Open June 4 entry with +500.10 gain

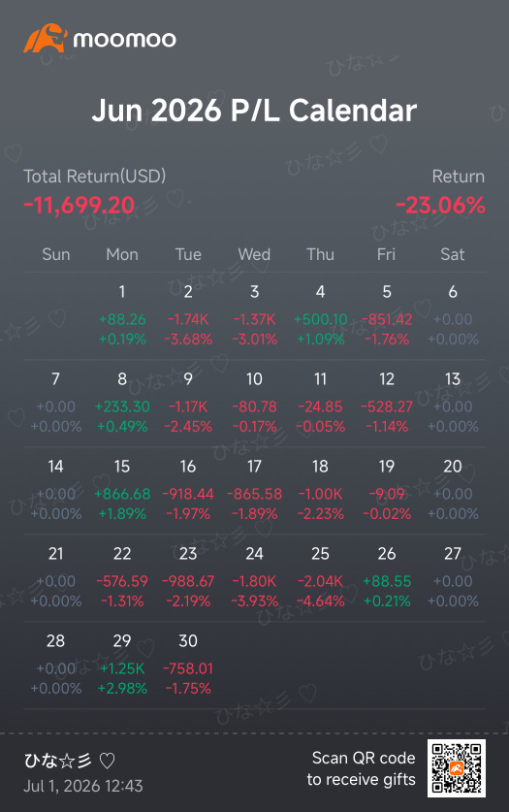[320, 316]
